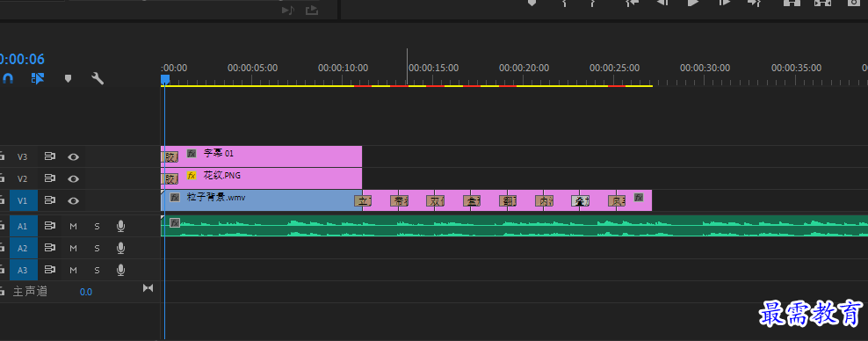Select the transition at start of 花纹.PNG

170,179
